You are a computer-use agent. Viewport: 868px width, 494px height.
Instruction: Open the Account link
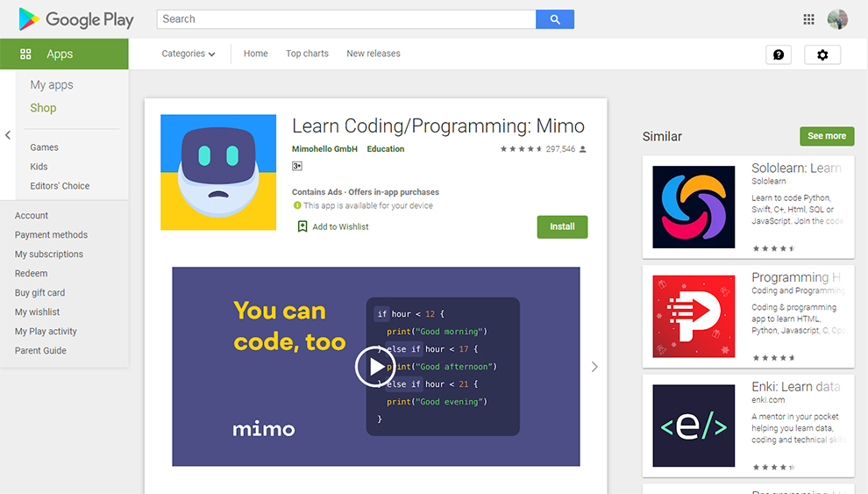coord(32,216)
